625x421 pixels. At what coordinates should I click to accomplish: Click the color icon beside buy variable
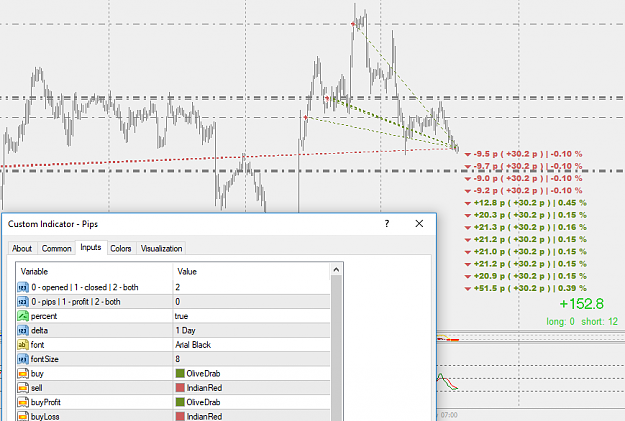[23, 374]
